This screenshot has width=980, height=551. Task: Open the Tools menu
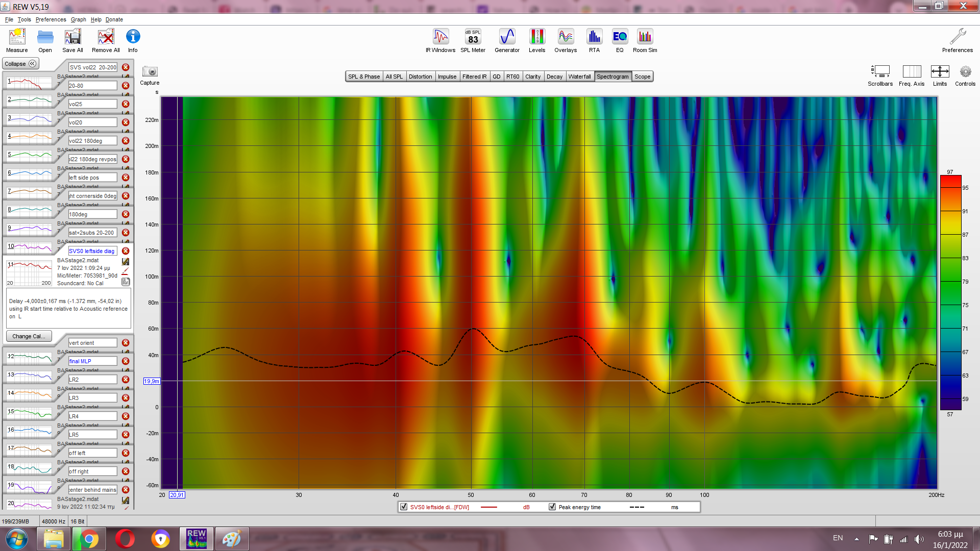tap(24, 19)
